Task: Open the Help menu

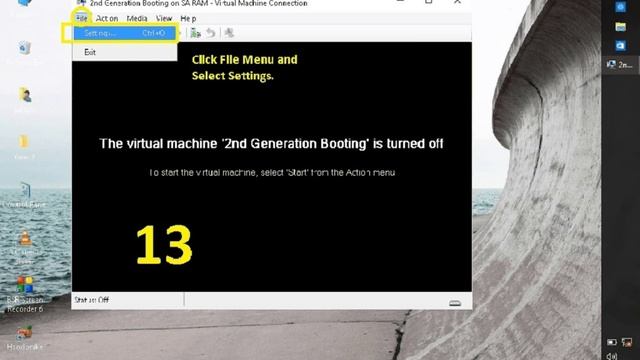Action: tap(188, 18)
